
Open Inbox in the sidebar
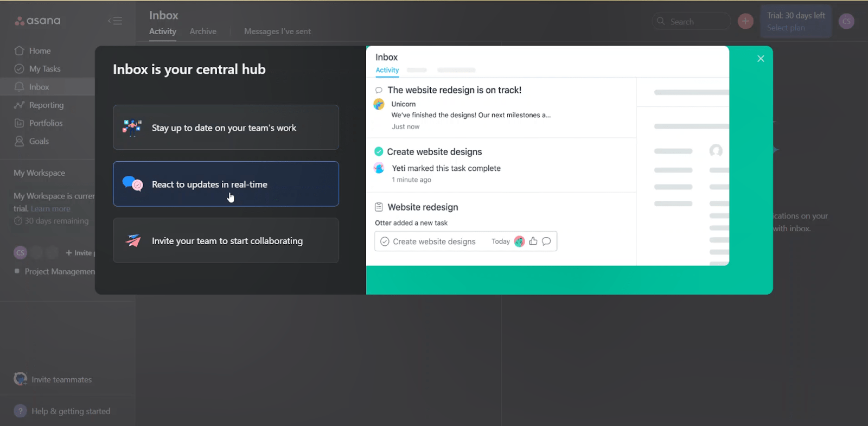39,87
